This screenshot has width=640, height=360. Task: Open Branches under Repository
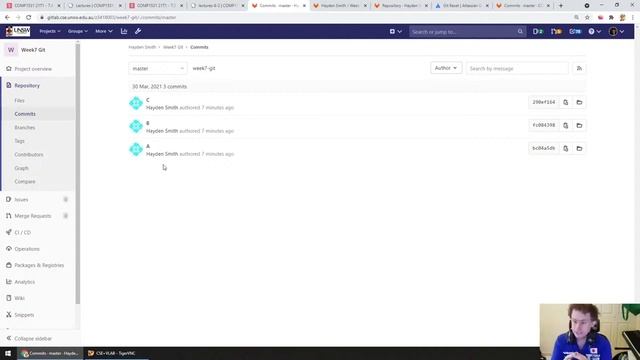24,127
